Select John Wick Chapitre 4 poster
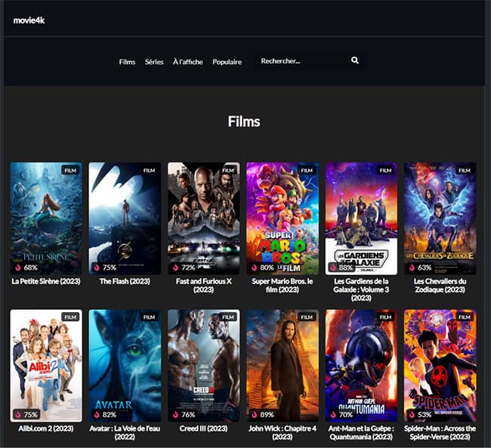The image size is (491, 448). click(x=283, y=366)
